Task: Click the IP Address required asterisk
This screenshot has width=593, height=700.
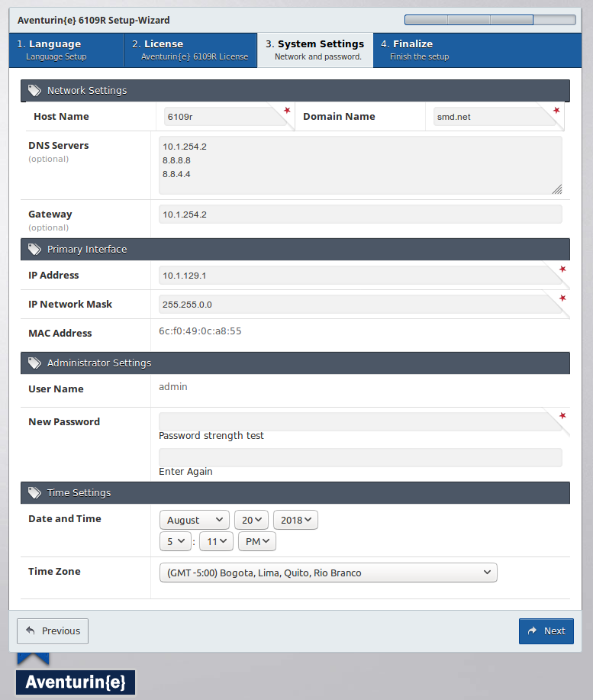Action: [x=562, y=269]
